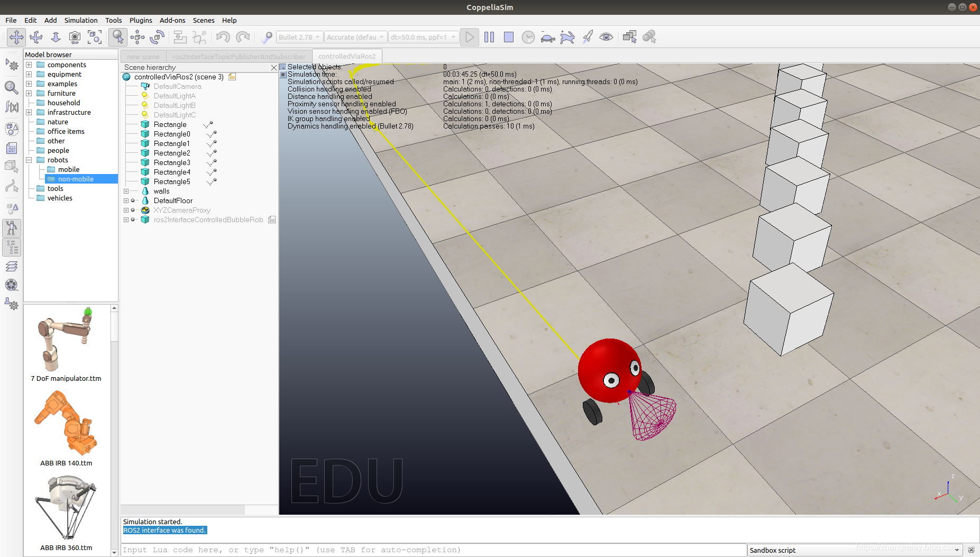Open the page selector icon
The width and height of the screenshot is (980, 557).
629,37
